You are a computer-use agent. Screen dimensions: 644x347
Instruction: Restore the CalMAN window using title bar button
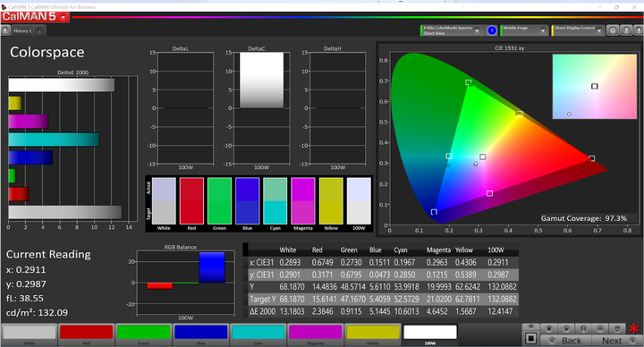click(x=616, y=7)
